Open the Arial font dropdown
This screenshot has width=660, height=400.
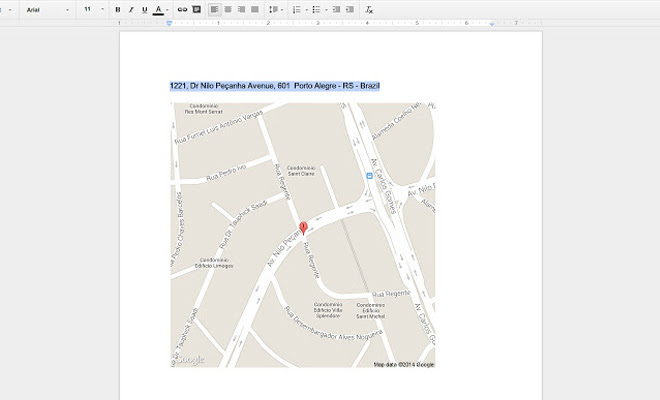point(47,9)
